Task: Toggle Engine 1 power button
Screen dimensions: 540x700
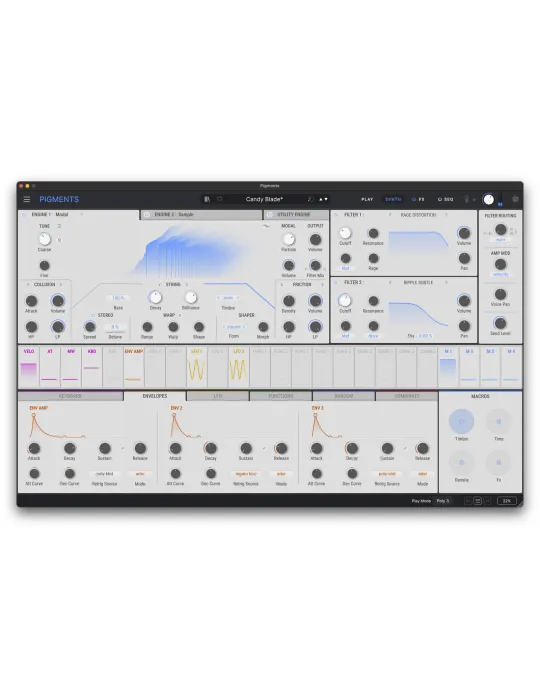Action: coord(24,215)
